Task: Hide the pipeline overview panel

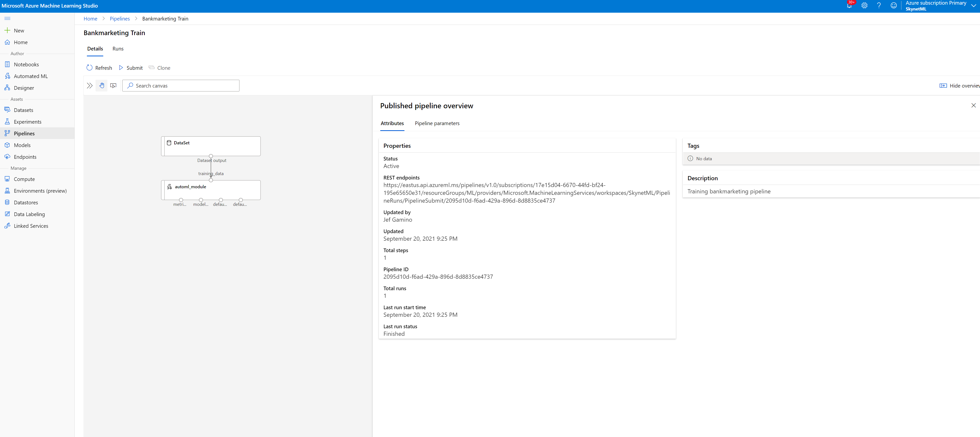Action: (973, 105)
